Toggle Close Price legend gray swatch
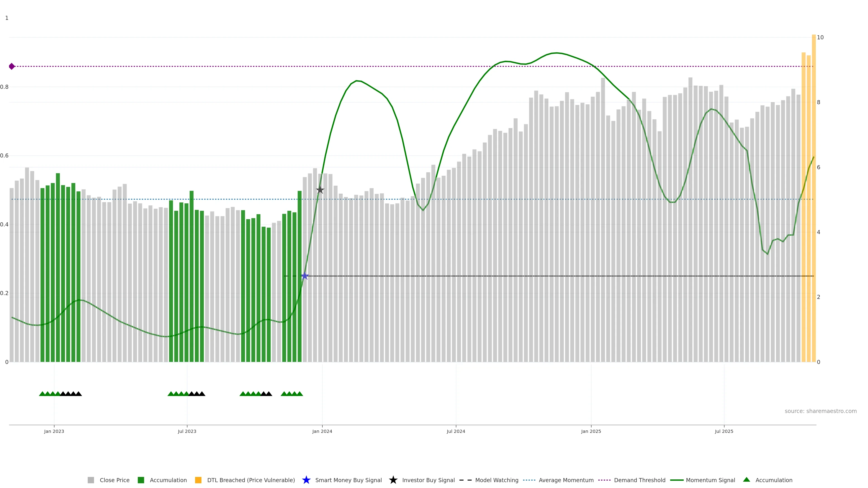Viewport: 868px width, 488px height. click(91, 480)
